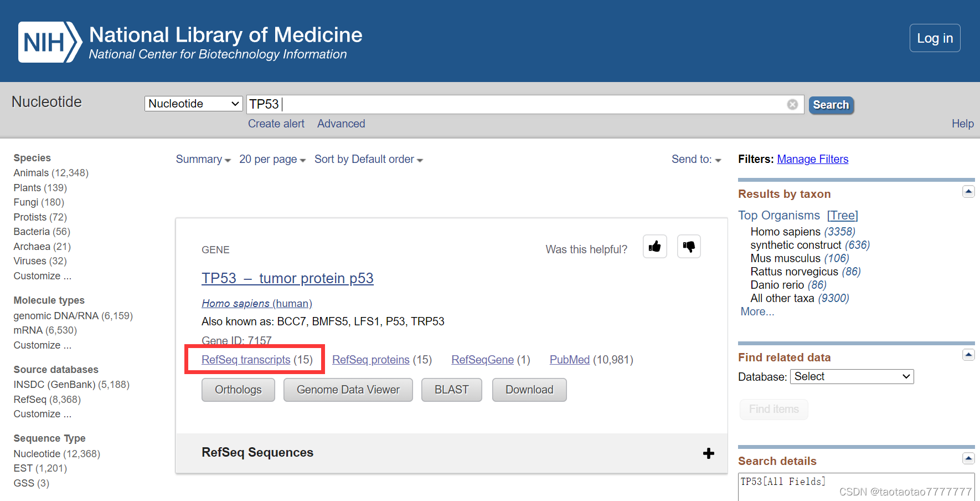Click the Search button
The width and height of the screenshot is (980, 501).
(831, 105)
